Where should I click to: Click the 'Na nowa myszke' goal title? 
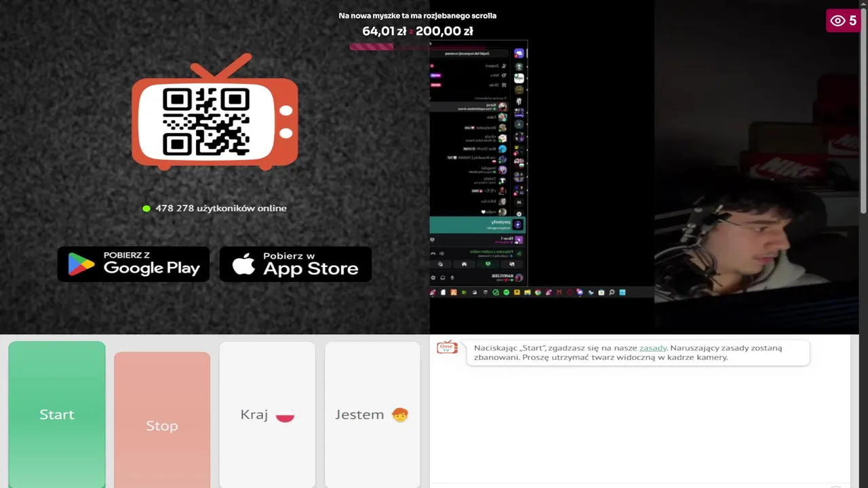tap(418, 16)
